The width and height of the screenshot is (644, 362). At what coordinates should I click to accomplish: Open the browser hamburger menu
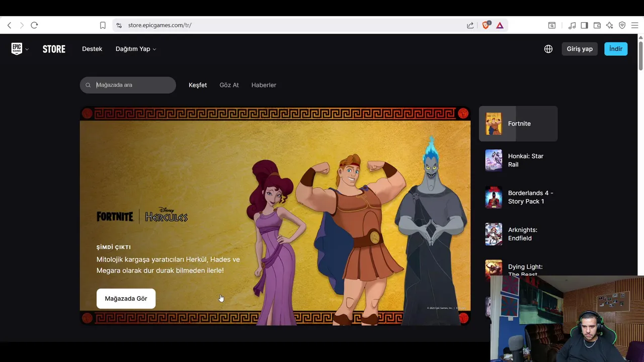click(634, 25)
